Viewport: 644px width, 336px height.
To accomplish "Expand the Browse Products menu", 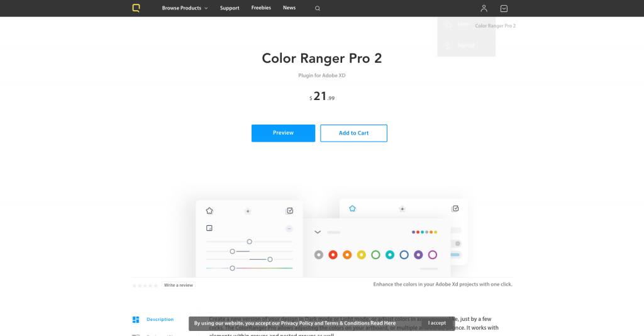I will [x=185, y=8].
